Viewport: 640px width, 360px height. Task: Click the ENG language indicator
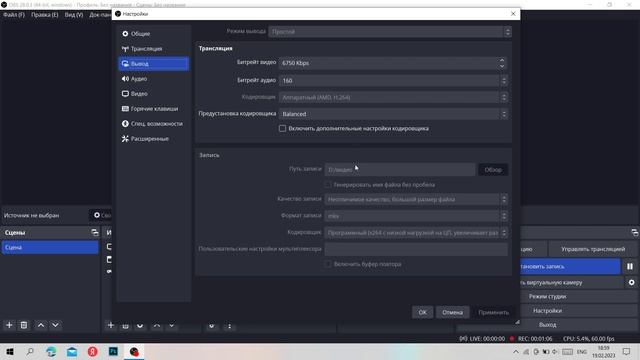[x=582, y=351]
